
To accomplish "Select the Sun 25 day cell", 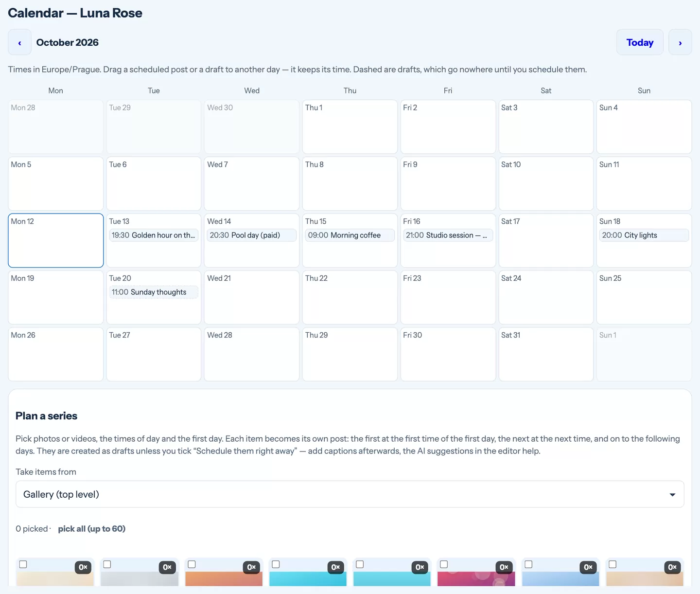I will pos(644,297).
